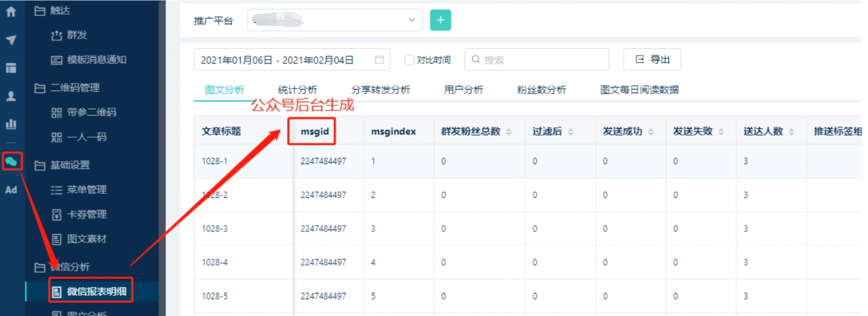Click the msgid column header
868x316 pixels.
pyautogui.click(x=315, y=132)
